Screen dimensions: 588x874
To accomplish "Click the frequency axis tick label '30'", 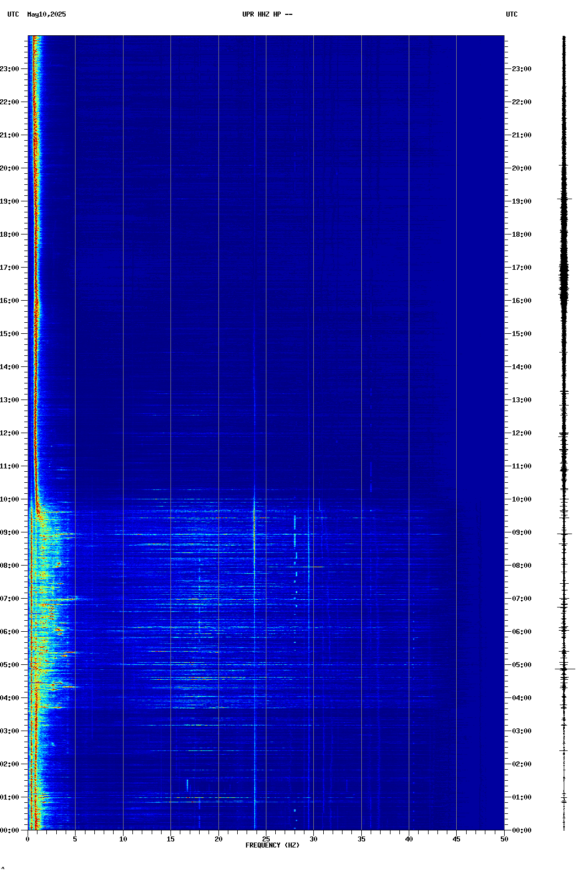I will click(x=313, y=839).
